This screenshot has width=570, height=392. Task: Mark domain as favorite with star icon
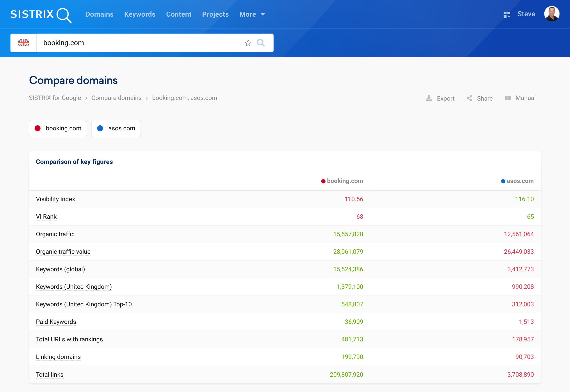click(x=248, y=43)
